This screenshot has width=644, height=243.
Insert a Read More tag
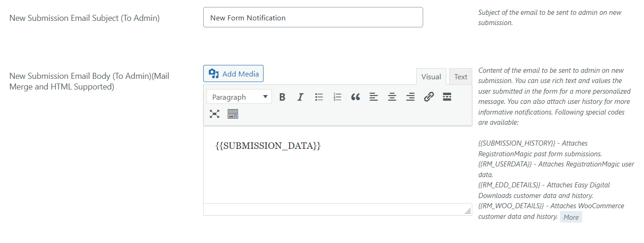click(447, 97)
